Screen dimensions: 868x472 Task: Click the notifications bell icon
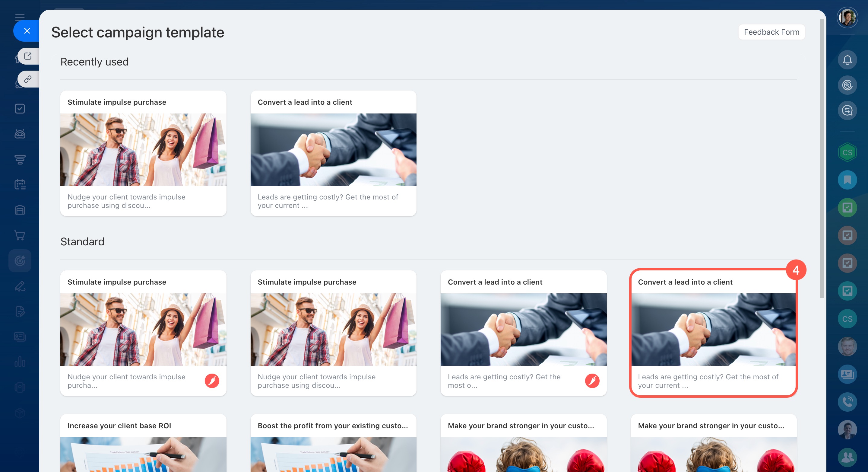[x=847, y=60]
